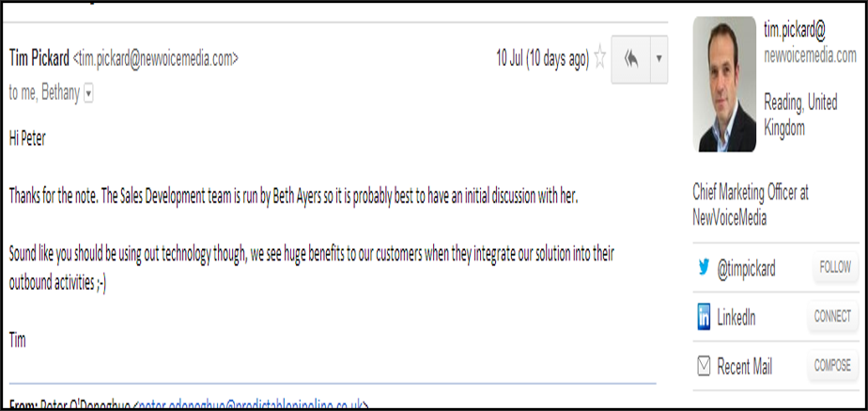Click the Twitter bird icon
Image resolution: width=868 pixels, height=411 pixels.
704,268
